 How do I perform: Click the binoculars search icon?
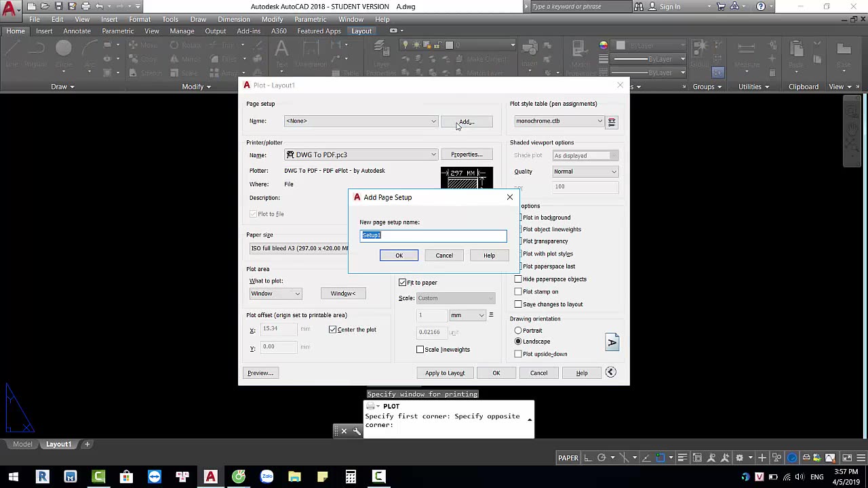click(638, 6)
